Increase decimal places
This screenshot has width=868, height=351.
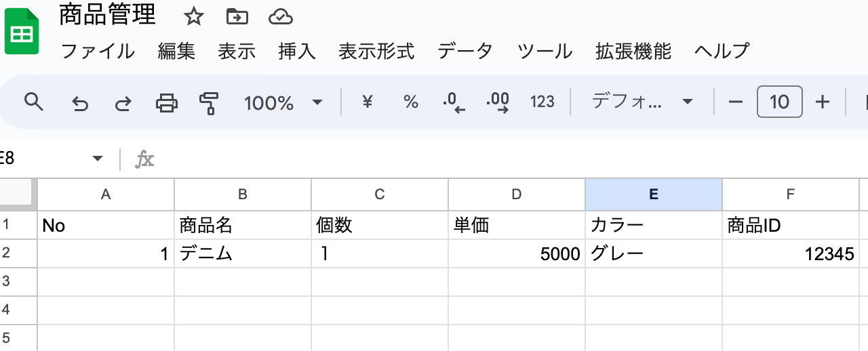pyautogui.click(x=498, y=102)
